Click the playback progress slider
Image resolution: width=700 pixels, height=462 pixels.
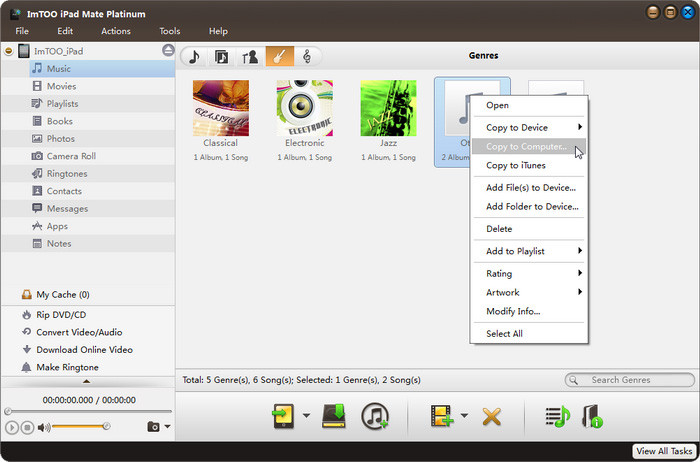[88, 411]
